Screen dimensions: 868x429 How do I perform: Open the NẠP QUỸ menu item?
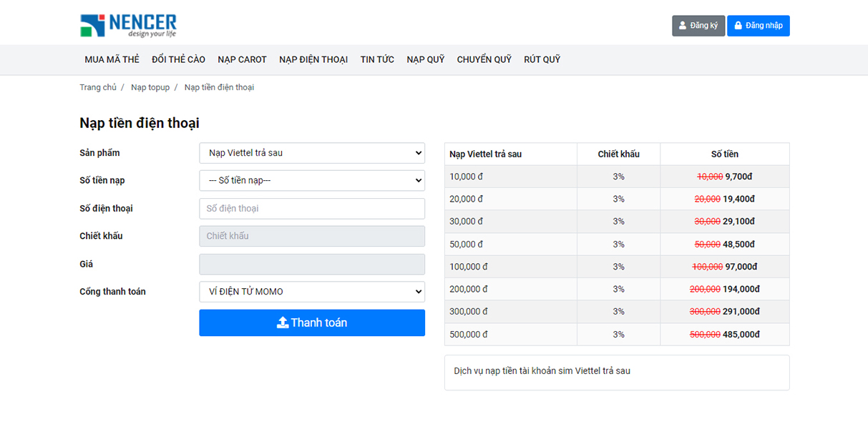[x=426, y=60]
